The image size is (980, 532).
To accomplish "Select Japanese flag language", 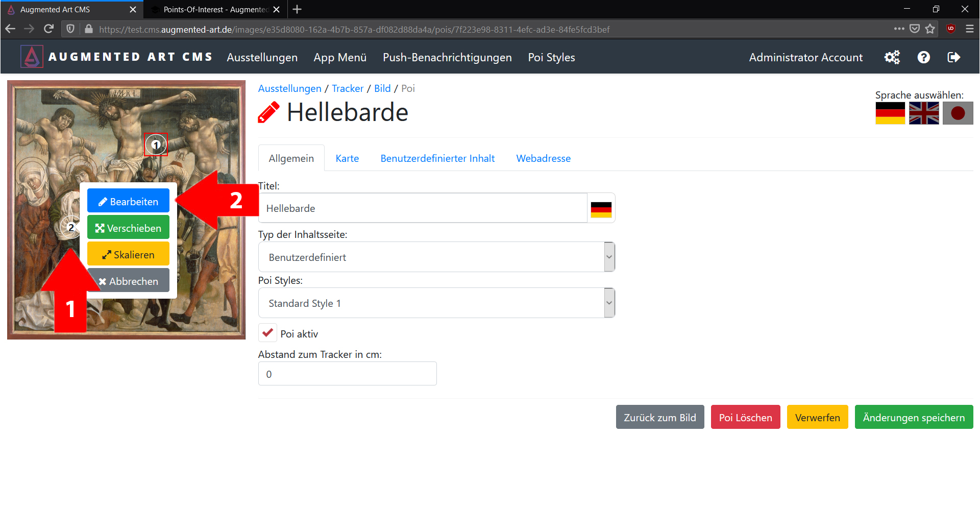I will pos(958,113).
